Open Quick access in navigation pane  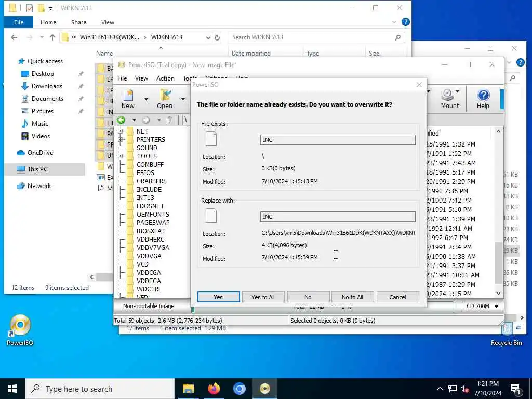click(x=45, y=61)
